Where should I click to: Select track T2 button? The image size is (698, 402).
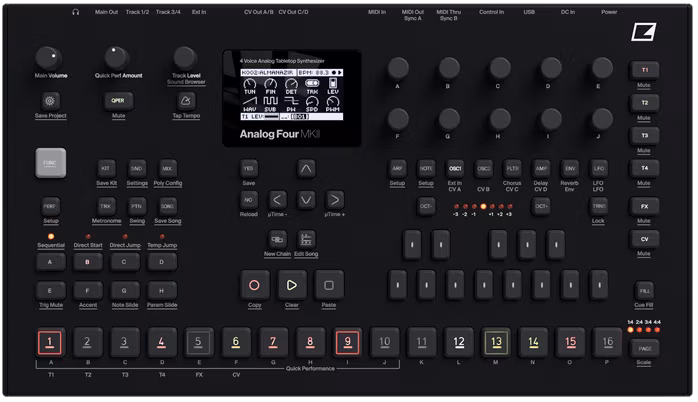(x=644, y=103)
